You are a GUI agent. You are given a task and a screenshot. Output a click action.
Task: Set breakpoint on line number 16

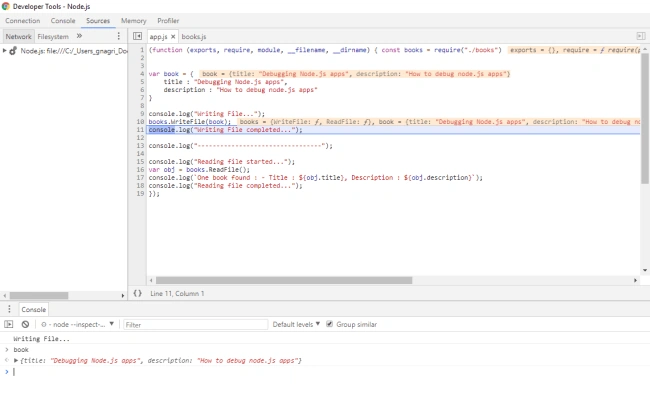(x=140, y=170)
